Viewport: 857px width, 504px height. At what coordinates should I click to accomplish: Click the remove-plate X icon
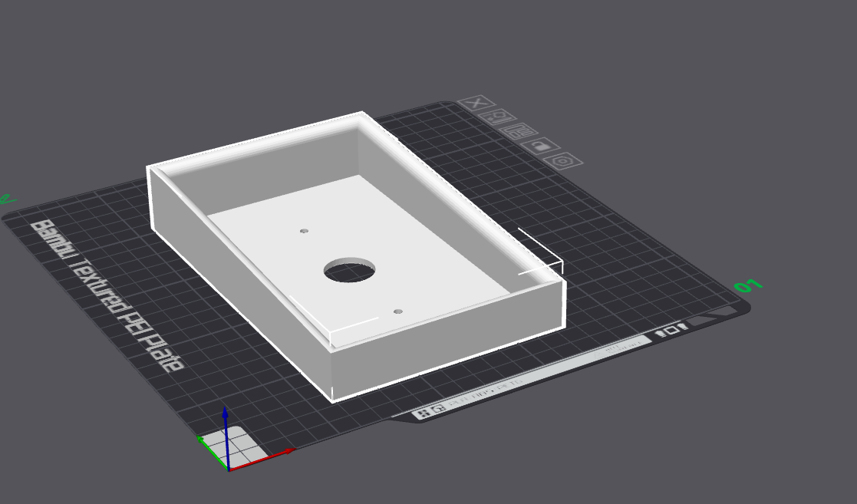tap(476, 103)
